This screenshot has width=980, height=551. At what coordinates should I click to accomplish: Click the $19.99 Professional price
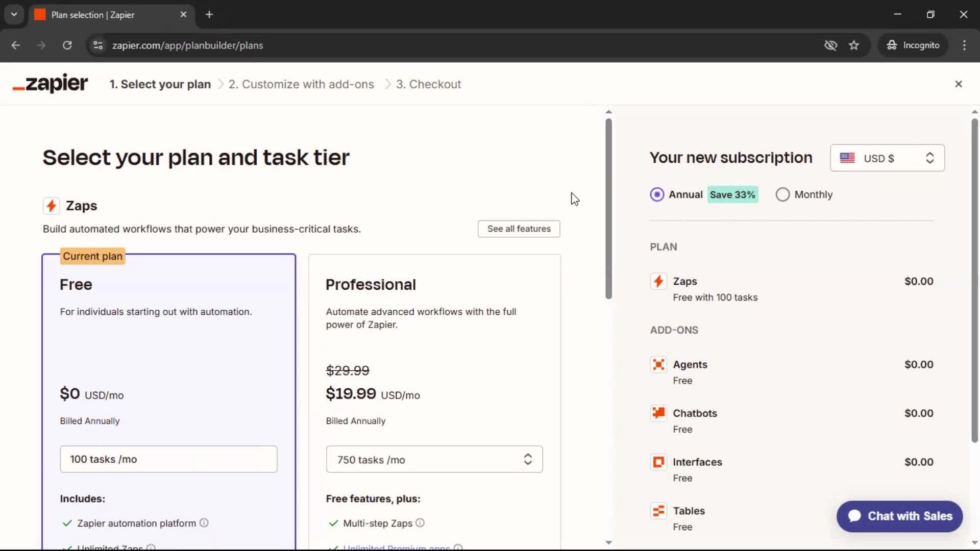tap(351, 394)
